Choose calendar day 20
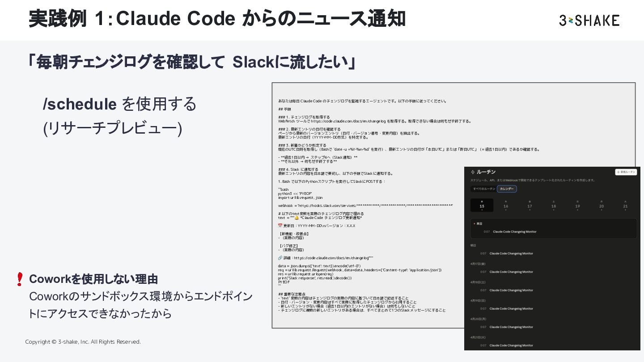The image size is (644, 362). 602,205
